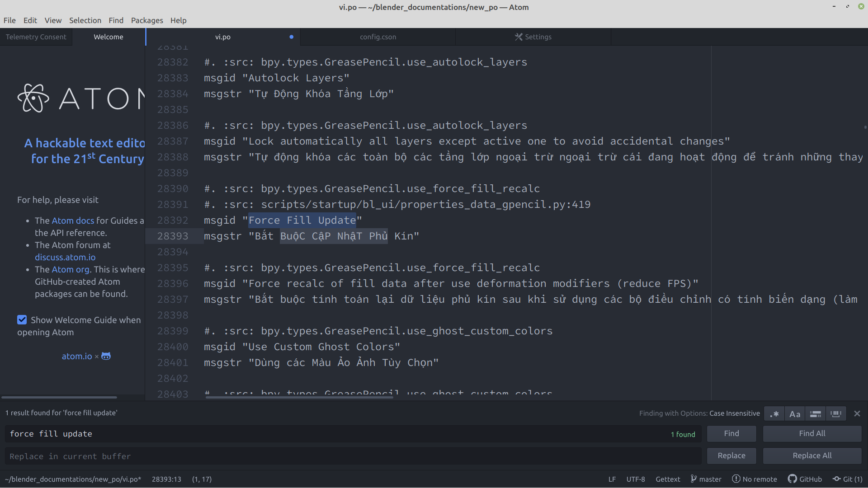Click the No remote status indicator
The height and width of the screenshot is (488, 868).
click(x=755, y=479)
